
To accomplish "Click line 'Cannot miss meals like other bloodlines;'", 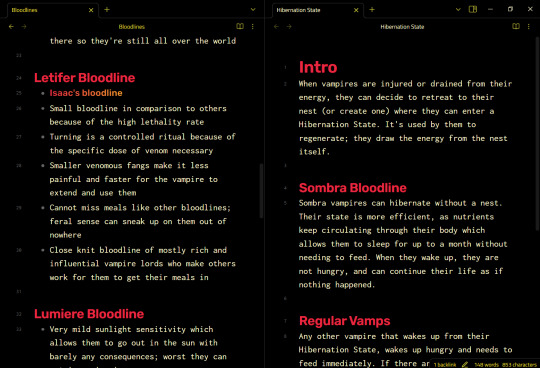I will [x=140, y=208].
